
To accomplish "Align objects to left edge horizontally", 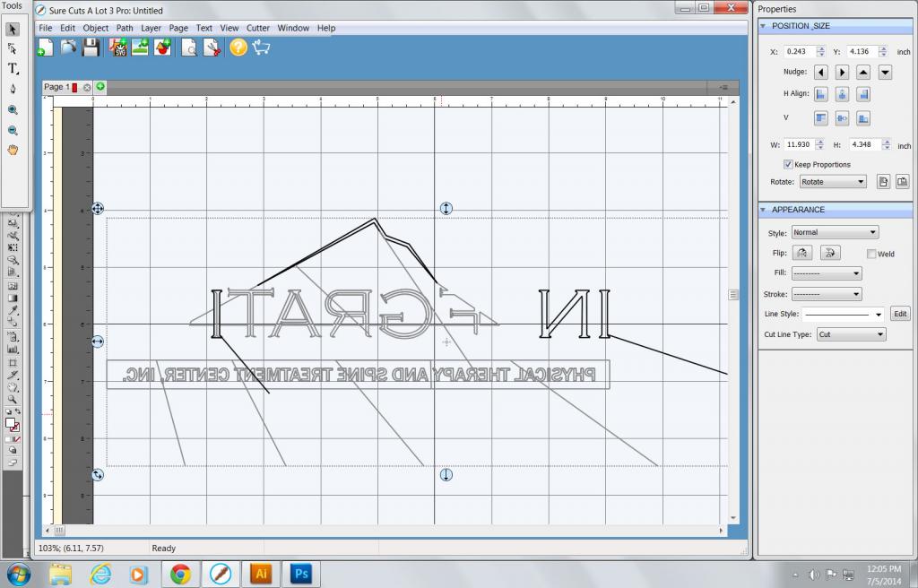I will pos(821,94).
